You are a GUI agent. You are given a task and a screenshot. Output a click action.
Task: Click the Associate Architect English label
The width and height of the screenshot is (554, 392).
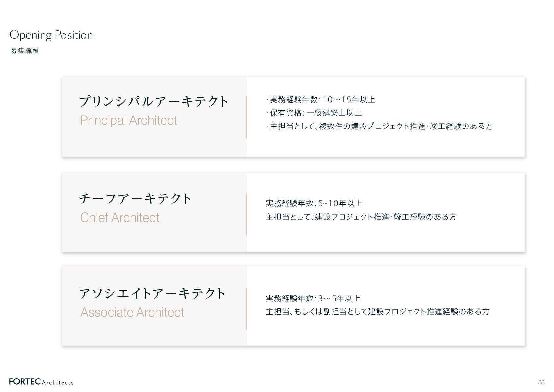(x=132, y=312)
